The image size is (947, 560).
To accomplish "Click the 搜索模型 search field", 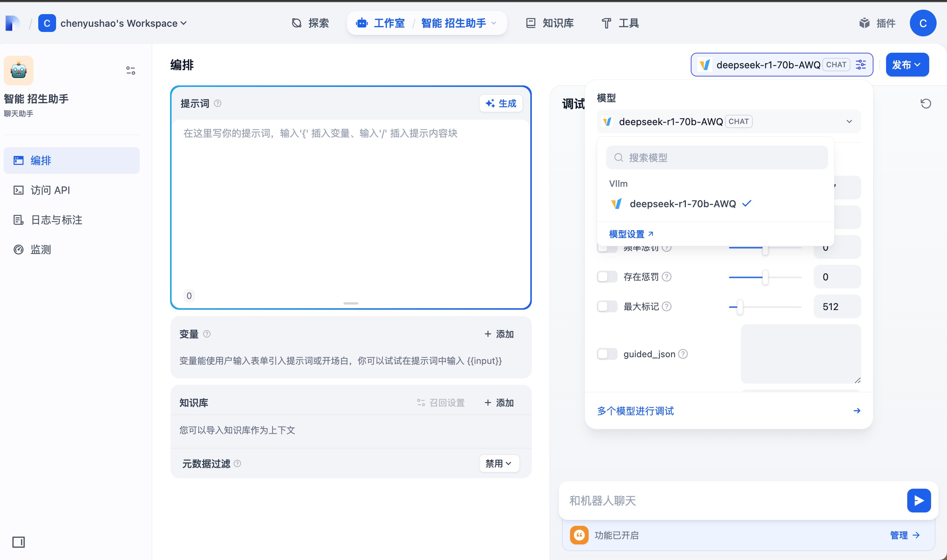I will 717,158.
